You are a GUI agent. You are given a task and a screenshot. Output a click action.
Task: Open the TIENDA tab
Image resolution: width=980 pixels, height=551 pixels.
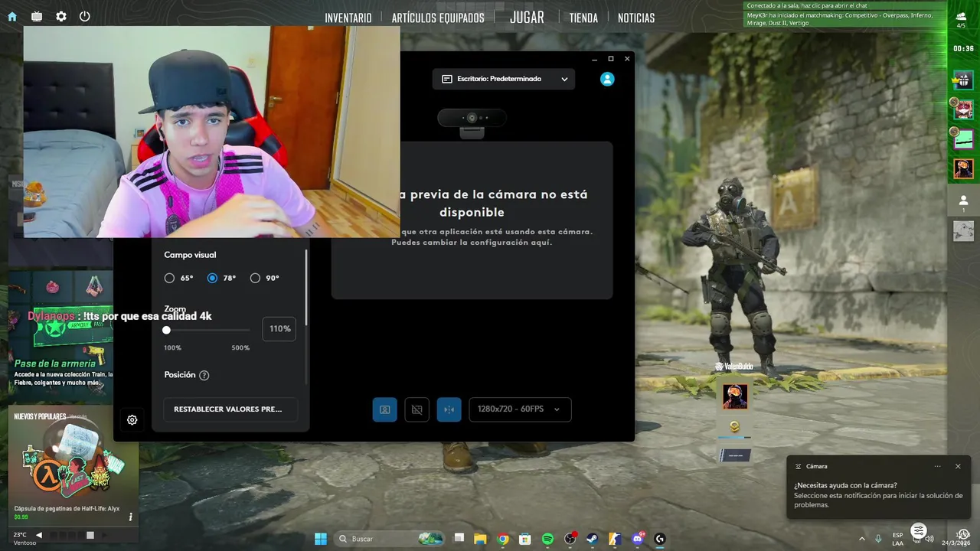click(583, 18)
